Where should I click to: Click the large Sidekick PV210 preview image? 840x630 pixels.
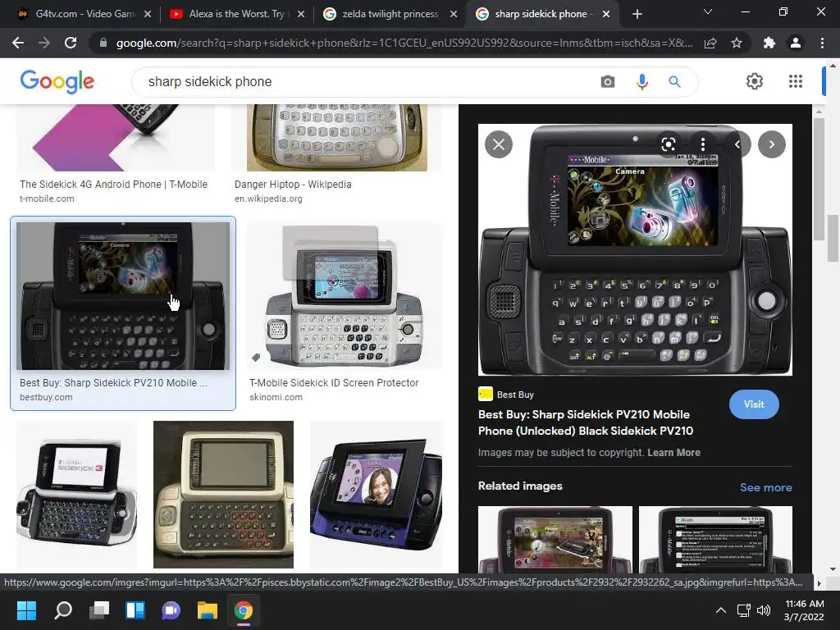(x=635, y=249)
